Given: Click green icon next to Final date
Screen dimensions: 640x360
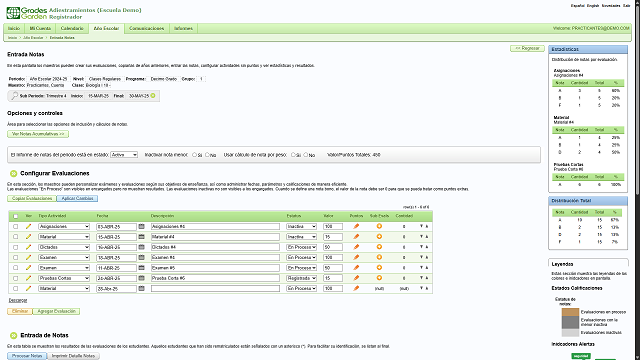Looking at the screenshot, I should point(153,96).
